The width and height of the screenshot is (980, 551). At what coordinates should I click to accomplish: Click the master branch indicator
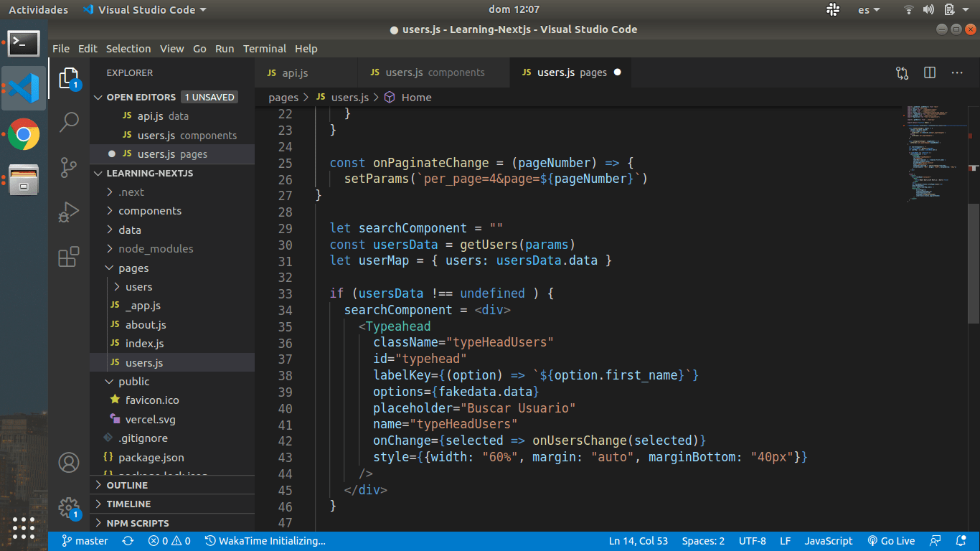click(x=85, y=541)
